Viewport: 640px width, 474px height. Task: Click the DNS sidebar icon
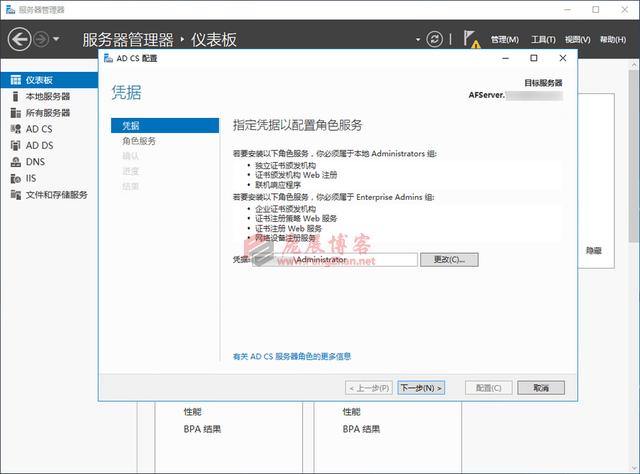pos(16,162)
